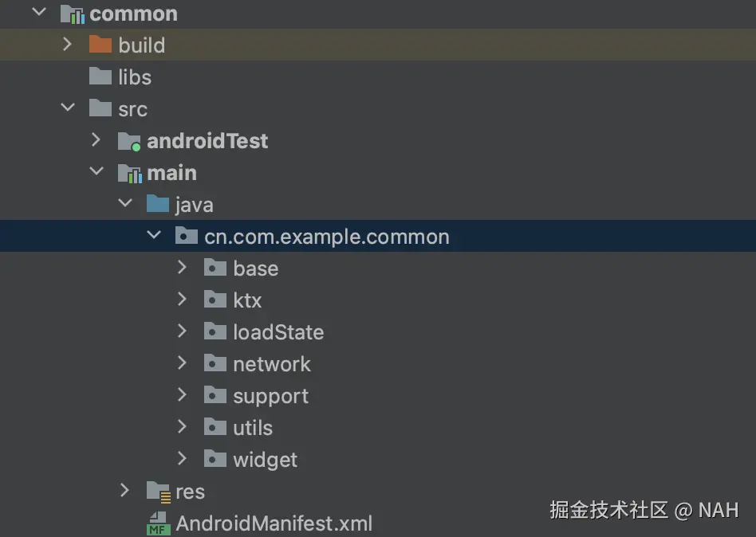Expand the build folder
Image resolution: width=756 pixels, height=537 pixels.
68,45
